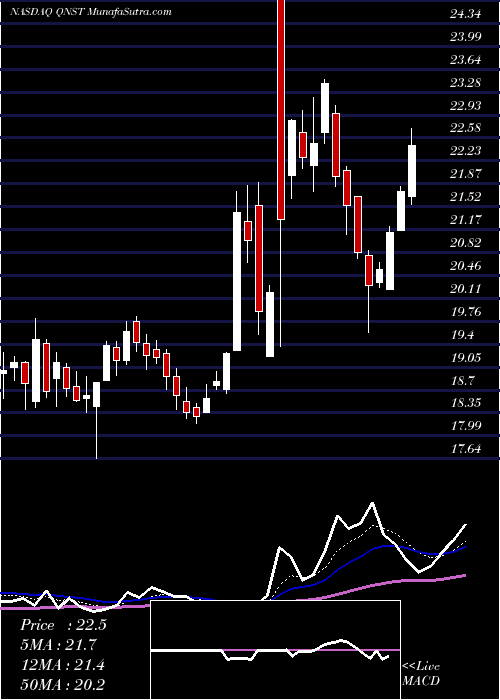Screen dimensions: 500x700
Task: Click the 19.4 price axis label
Action: coord(462,335)
